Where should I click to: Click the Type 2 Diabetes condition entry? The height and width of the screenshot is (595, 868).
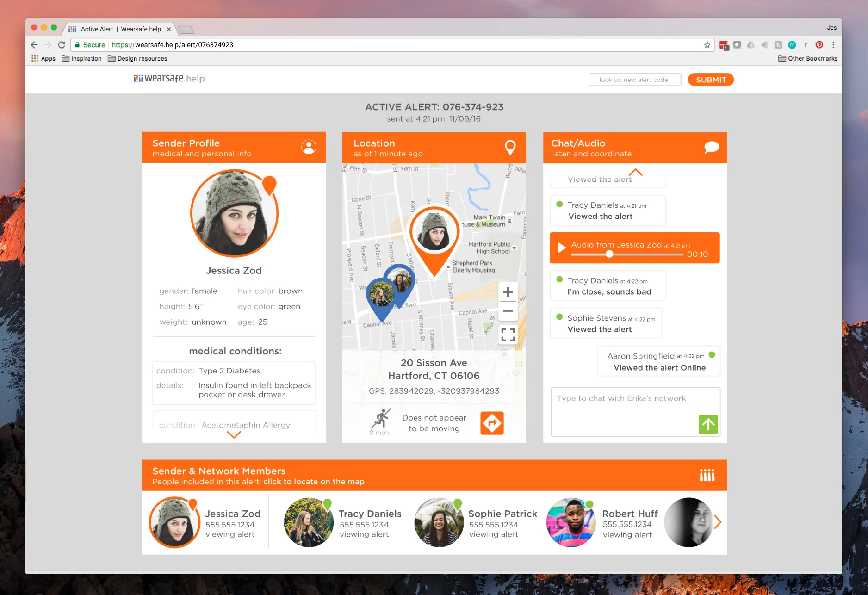[x=234, y=383]
